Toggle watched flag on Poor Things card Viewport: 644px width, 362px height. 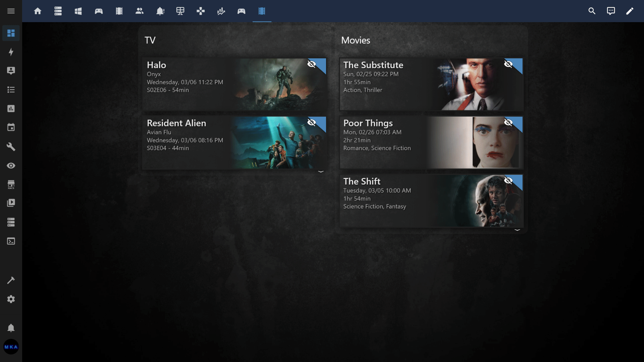click(508, 123)
